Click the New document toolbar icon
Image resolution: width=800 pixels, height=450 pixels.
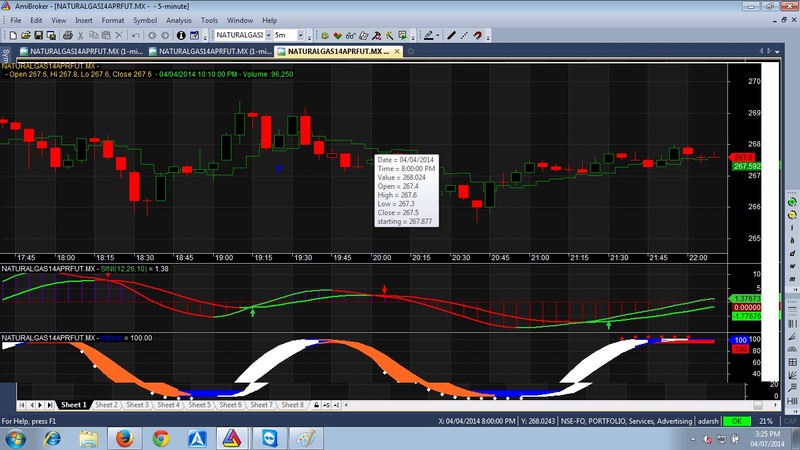[x=13, y=35]
